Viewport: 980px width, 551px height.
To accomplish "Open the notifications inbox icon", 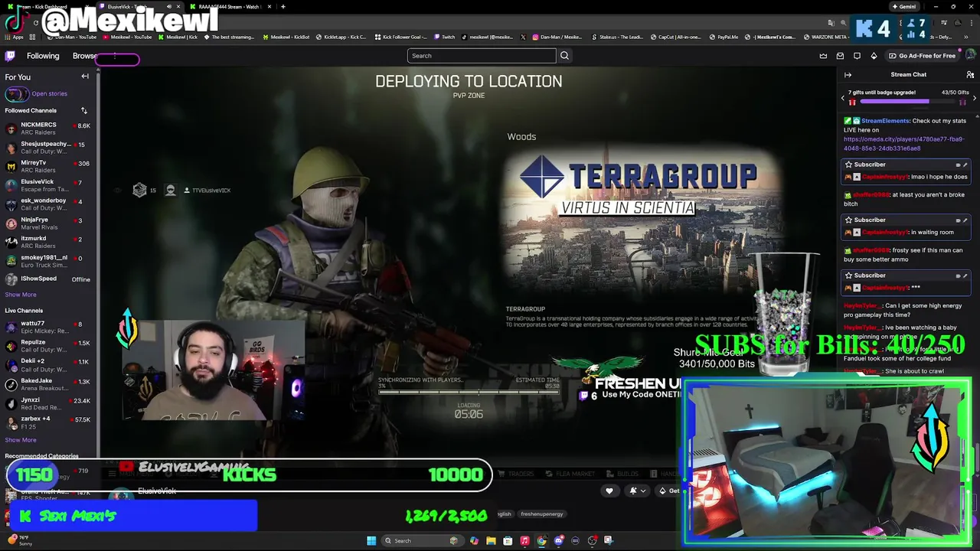I will click(840, 56).
